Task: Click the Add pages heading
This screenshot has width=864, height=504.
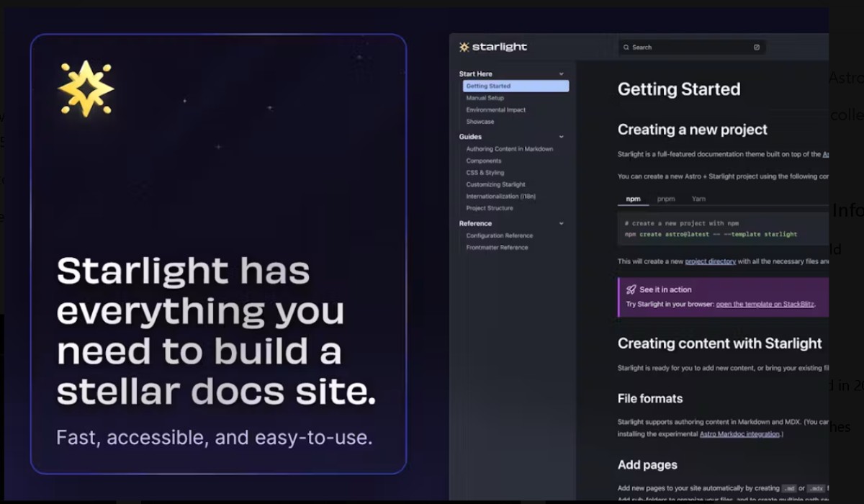Action: [x=647, y=465]
